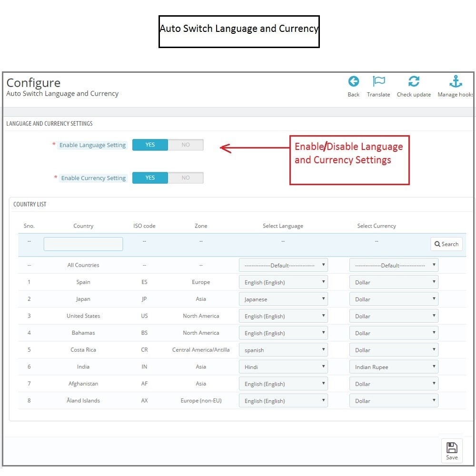Open United States language dropdown

tap(283, 317)
